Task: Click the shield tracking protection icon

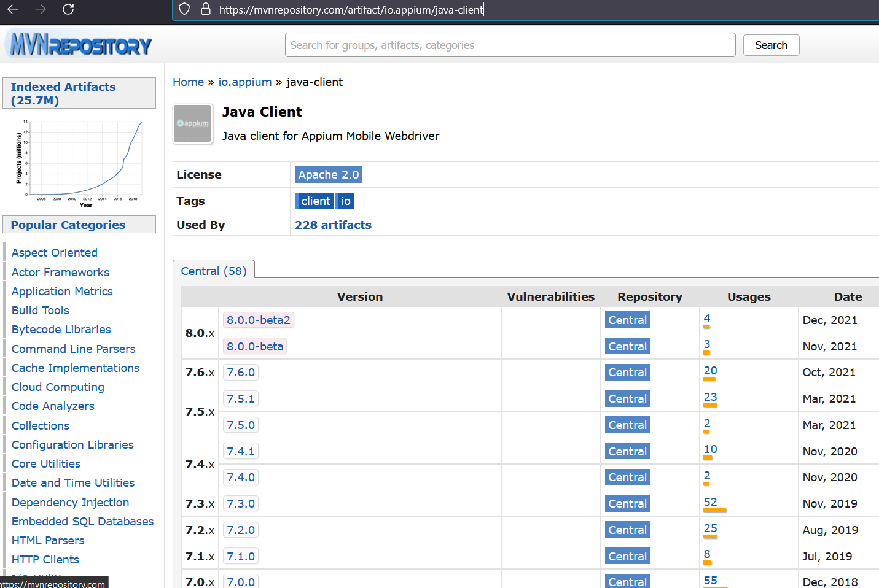Action: point(184,9)
